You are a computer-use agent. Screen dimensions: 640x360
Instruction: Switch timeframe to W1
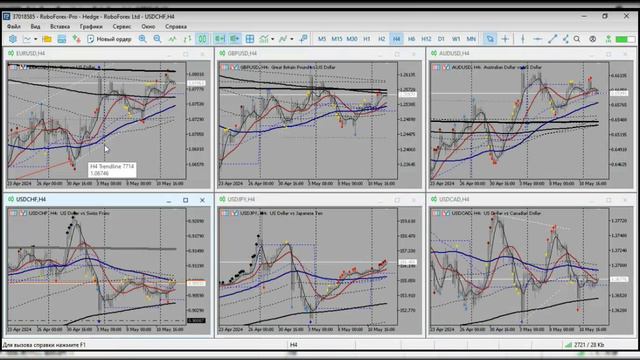(x=456, y=39)
